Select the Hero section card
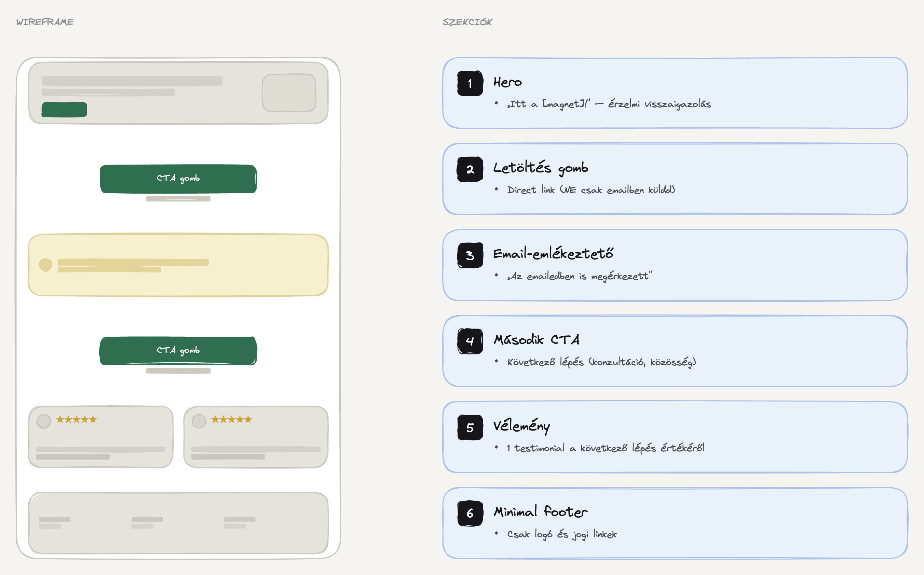Image resolution: width=924 pixels, height=575 pixels. [675, 93]
